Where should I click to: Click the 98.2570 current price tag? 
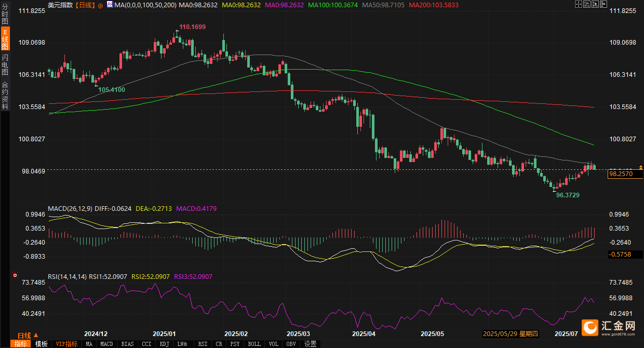(x=625, y=174)
